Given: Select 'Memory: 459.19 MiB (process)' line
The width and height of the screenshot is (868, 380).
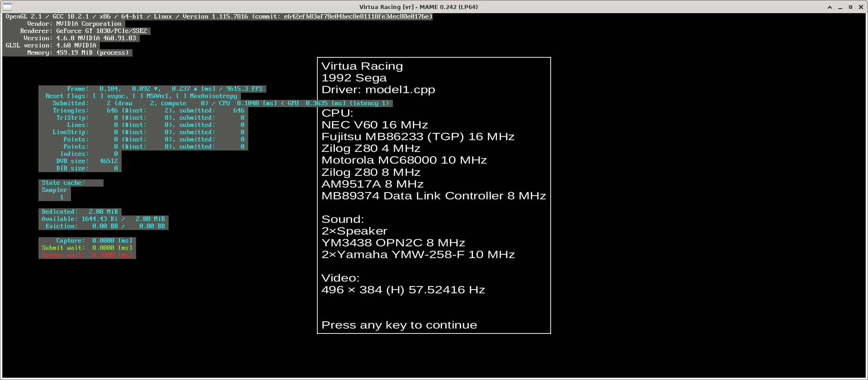Looking at the screenshot, I should pos(78,53).
